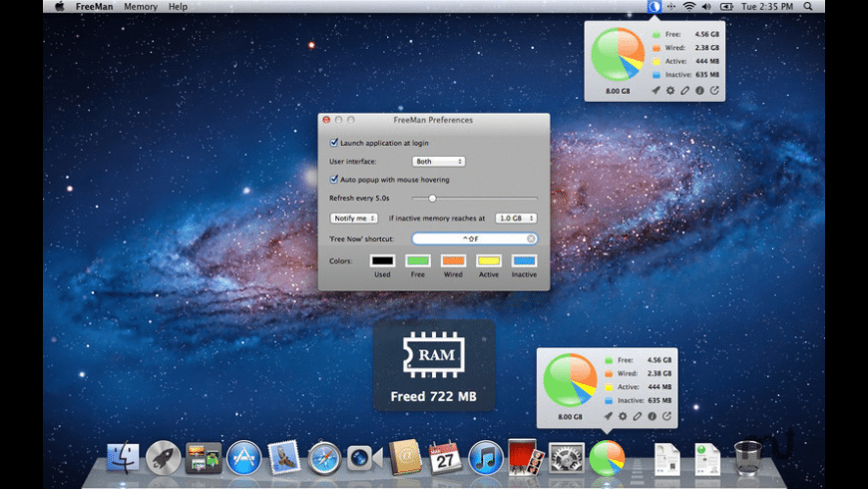This screenshot has width=868, height=489.
Task: Open Finder from the dock
Action: click(x=123, y=458)
